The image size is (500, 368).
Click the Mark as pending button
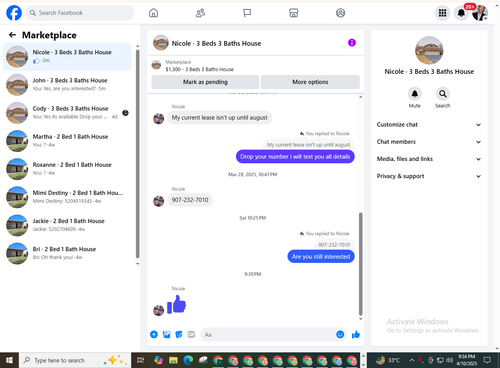205,82
